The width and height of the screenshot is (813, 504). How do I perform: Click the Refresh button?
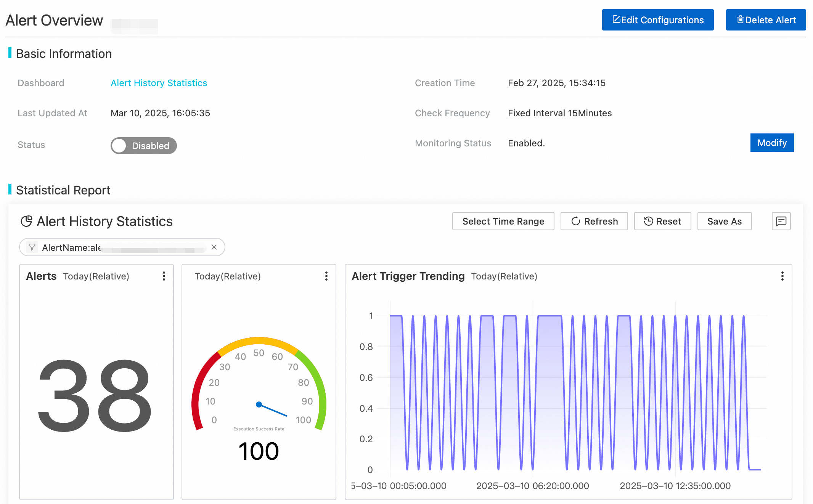pyautogui.click(x=594, y=221)
